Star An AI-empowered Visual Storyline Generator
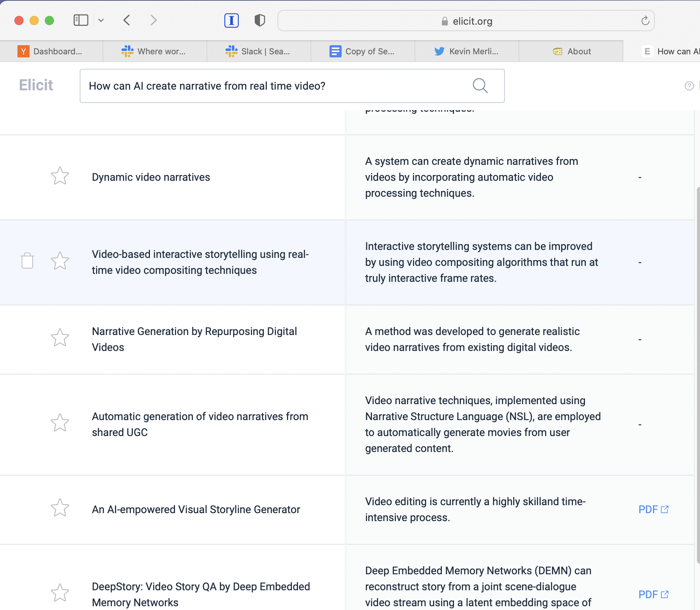Image resolution: width=700 pixels, height=610 pixels. click(60, 508)
